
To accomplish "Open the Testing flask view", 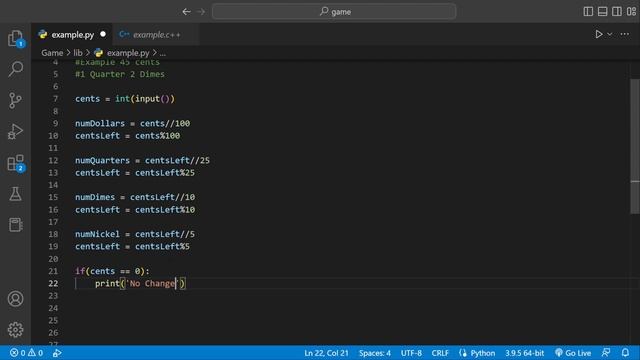I will (16, 194).
